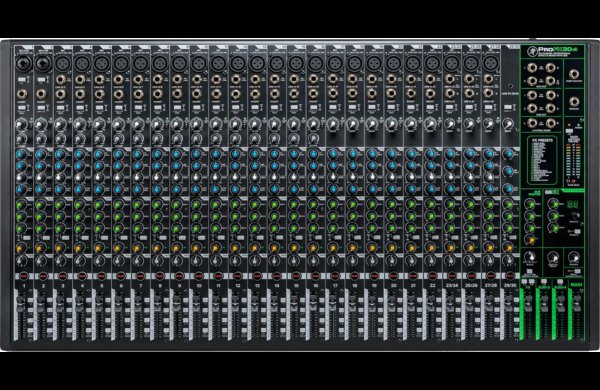Image resolution: width=600 pixels, height=390 pixels.
Task: Toggle the channel 12 mute button
Action: tap(238, 276)
